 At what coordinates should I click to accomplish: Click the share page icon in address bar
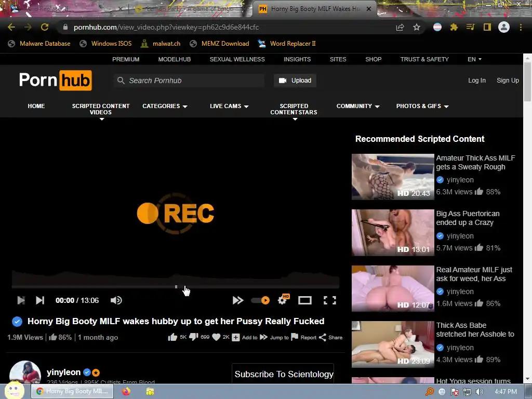[x=400, y=27]
